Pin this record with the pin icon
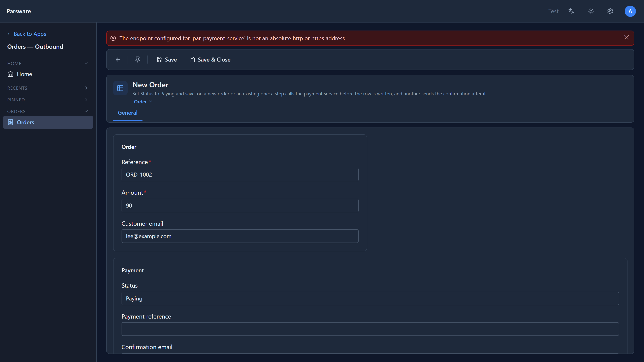Image resolution: width=644 pixels, height=362 pixels. click(x=137, y=60)
